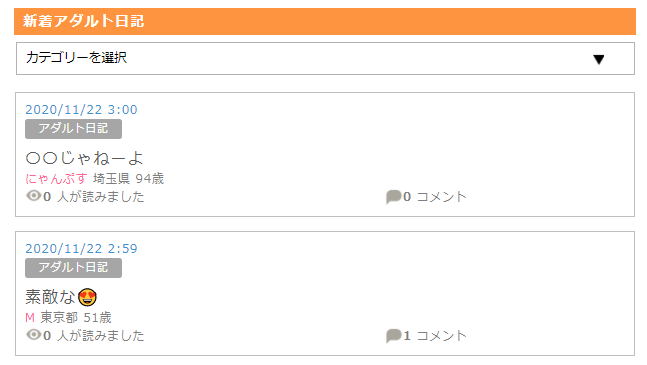Click アダルト日記 tag in first entry
The height and width of the screenshot is (365, 647).
73,129
